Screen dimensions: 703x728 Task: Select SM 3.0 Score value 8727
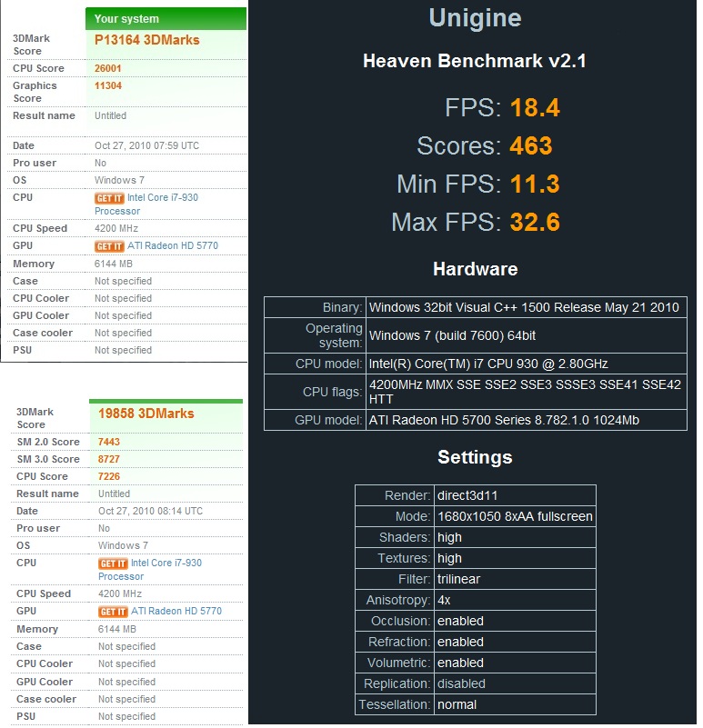coord(109,459)
